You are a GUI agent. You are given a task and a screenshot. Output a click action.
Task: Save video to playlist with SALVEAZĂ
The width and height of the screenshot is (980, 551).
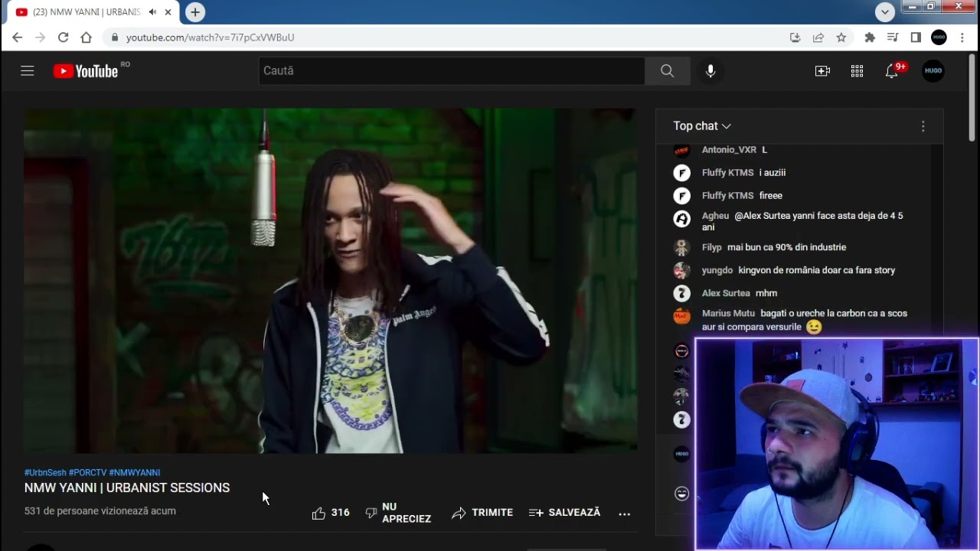(565, 513)
